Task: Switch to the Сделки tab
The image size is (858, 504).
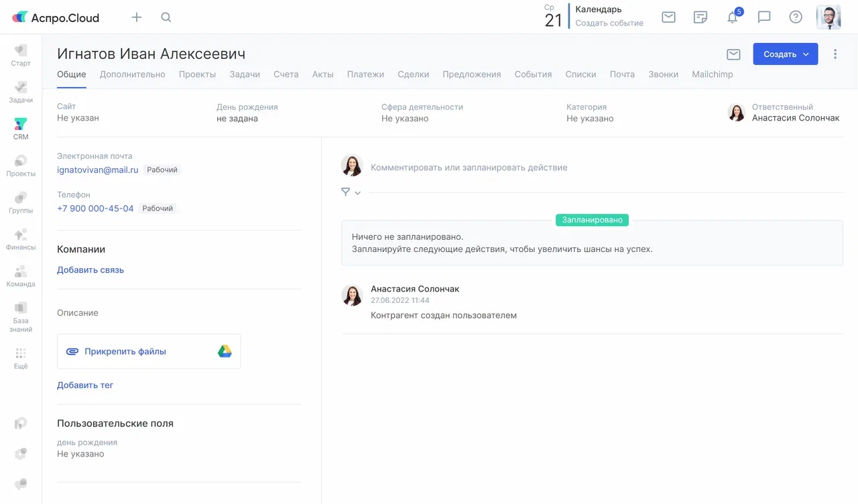Action: [x=413, y=74]
